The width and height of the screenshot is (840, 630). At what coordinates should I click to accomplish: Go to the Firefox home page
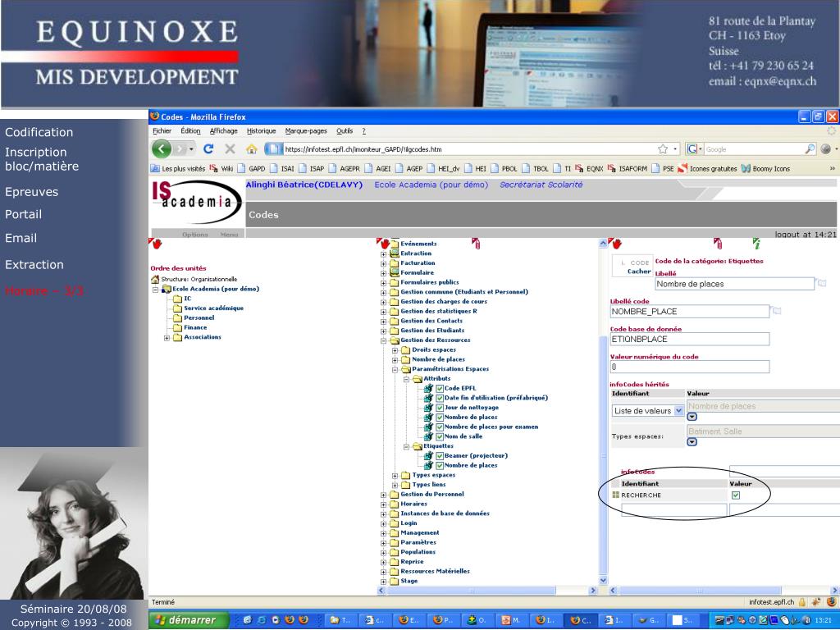(x=252, y=149)
